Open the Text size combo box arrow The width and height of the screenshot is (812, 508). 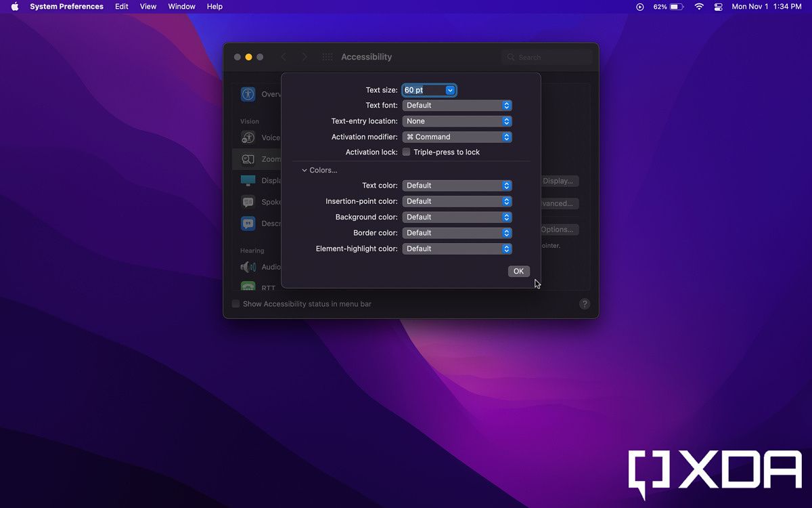coord(450,90)
